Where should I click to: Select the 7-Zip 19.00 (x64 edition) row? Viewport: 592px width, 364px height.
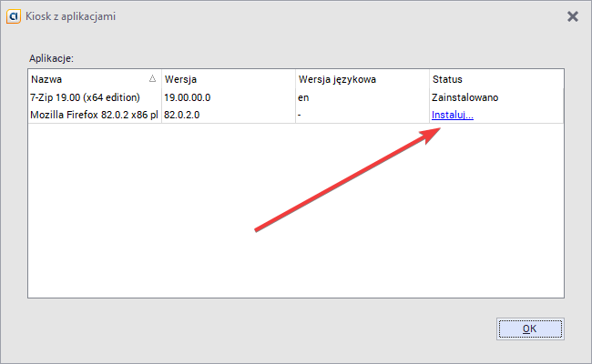click(x=86, y=97)
